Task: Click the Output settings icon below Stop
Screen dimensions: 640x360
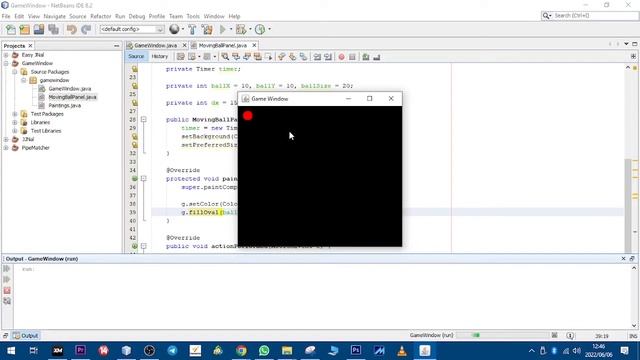Action: 7,301
